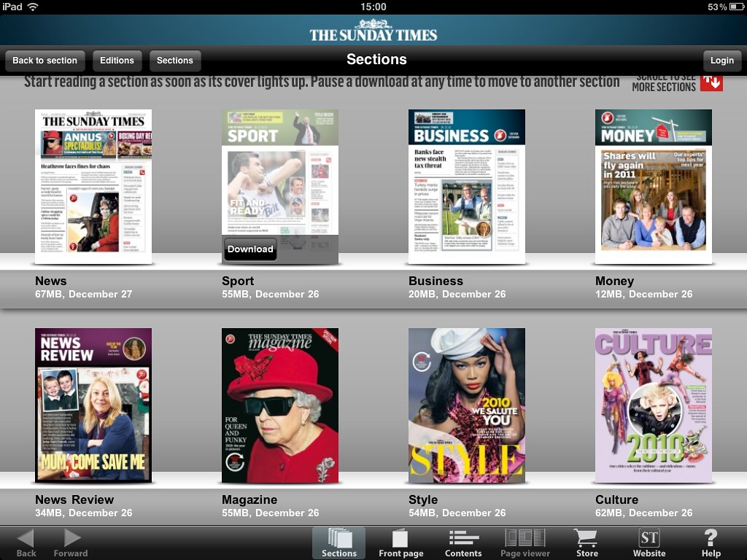Tap the Login button

(x=721, y=61)
